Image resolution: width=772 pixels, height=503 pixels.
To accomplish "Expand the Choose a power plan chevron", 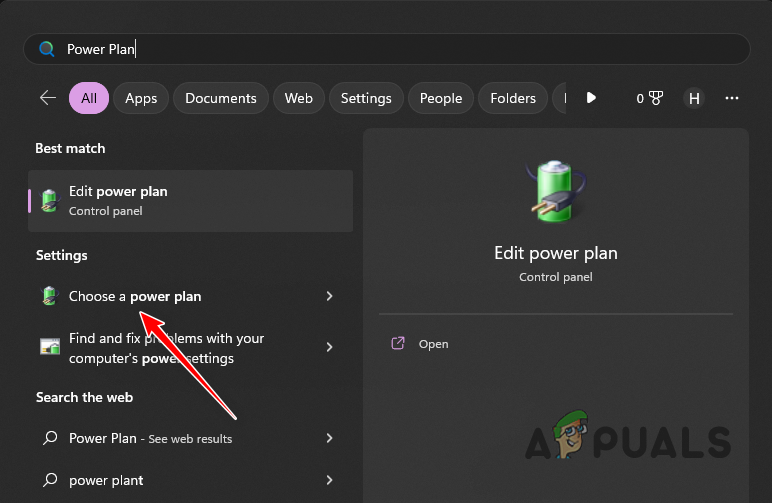I will (x=329, y=296).
